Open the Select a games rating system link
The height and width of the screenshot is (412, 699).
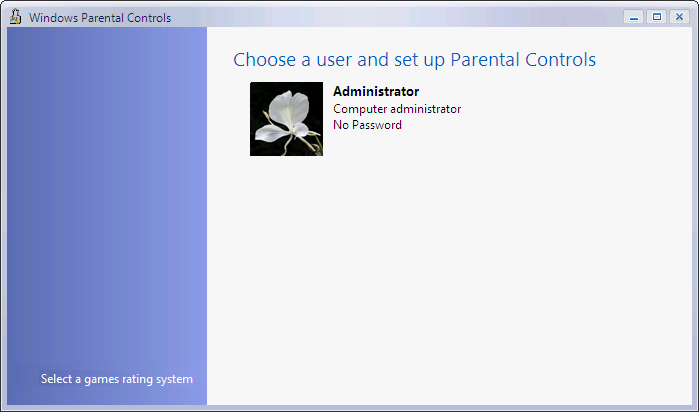(117, 379)
